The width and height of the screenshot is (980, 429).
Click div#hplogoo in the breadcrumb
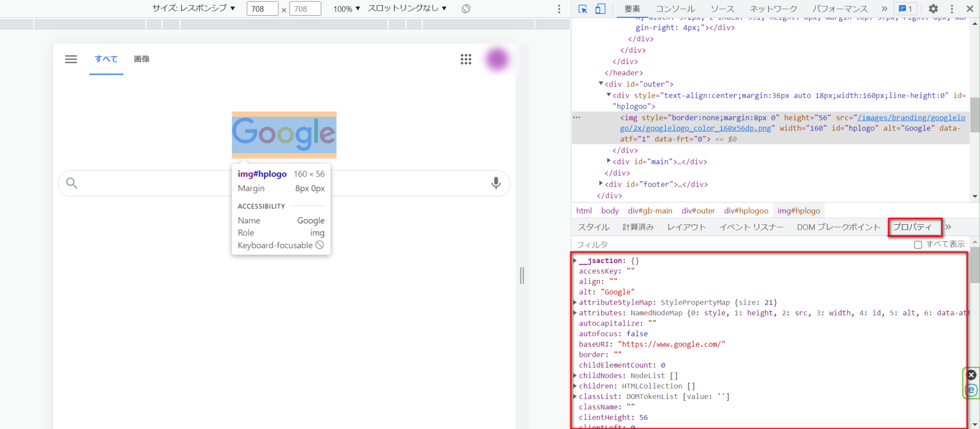point(746,211)
